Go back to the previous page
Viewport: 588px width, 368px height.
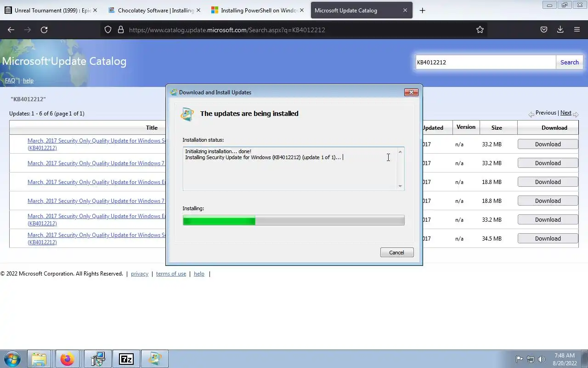pos(11,29)
